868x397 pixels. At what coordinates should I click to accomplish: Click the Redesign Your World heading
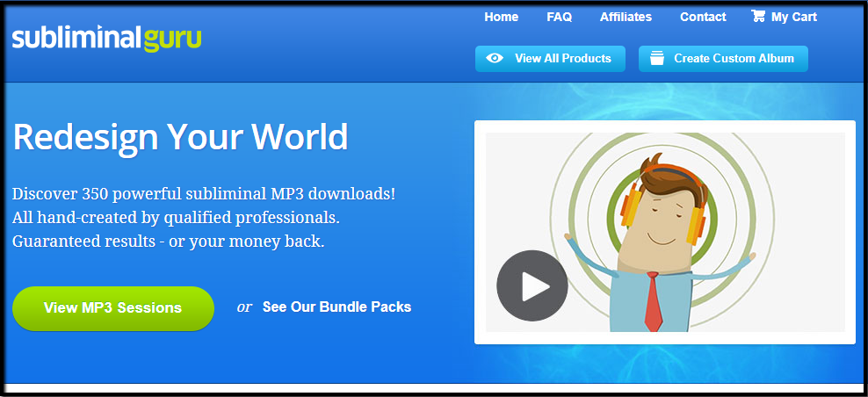[x=180, y=136]
